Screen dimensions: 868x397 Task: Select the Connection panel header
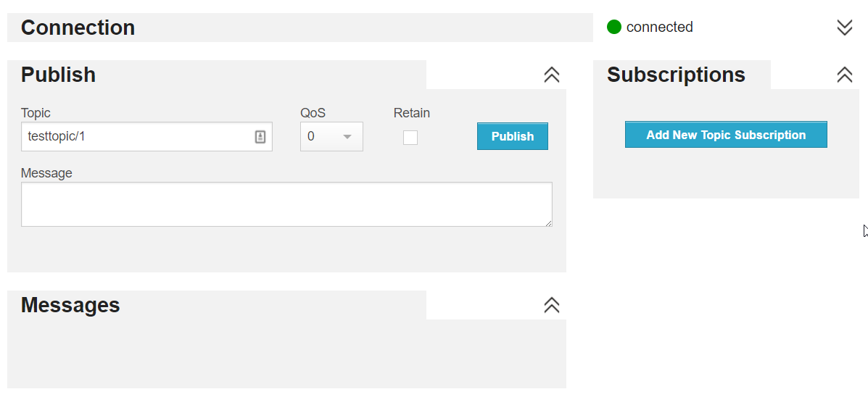pos(78,28)
